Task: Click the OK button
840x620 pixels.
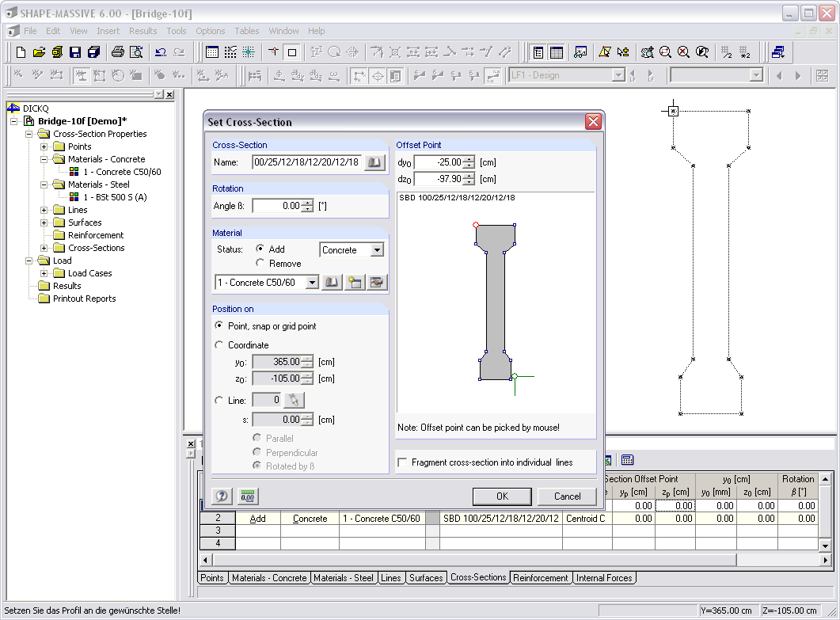Action: (x=502, y=496)
